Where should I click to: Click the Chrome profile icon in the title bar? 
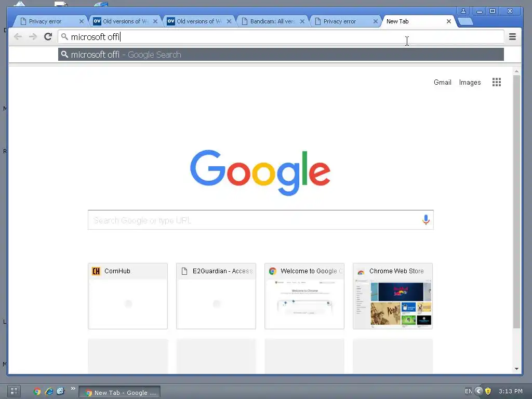463,11
